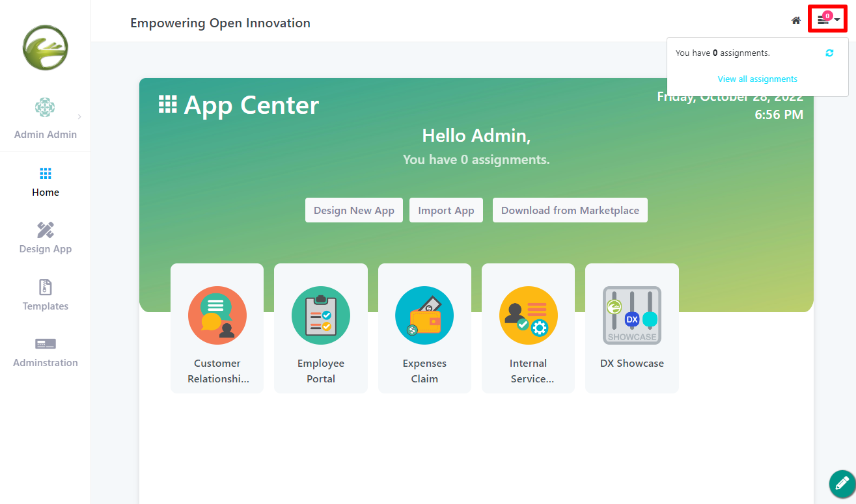Click the green Joget logo
Viewport: 856px width, 504px height.
click(x=46, y=47)
